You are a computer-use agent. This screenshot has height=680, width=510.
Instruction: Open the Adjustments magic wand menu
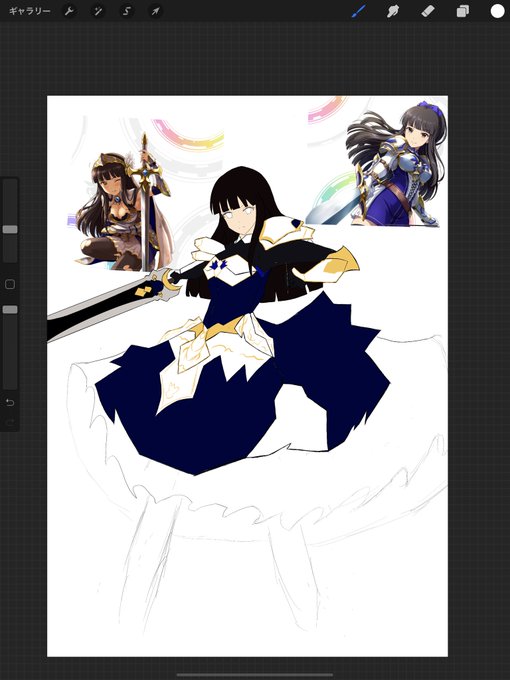98,11
